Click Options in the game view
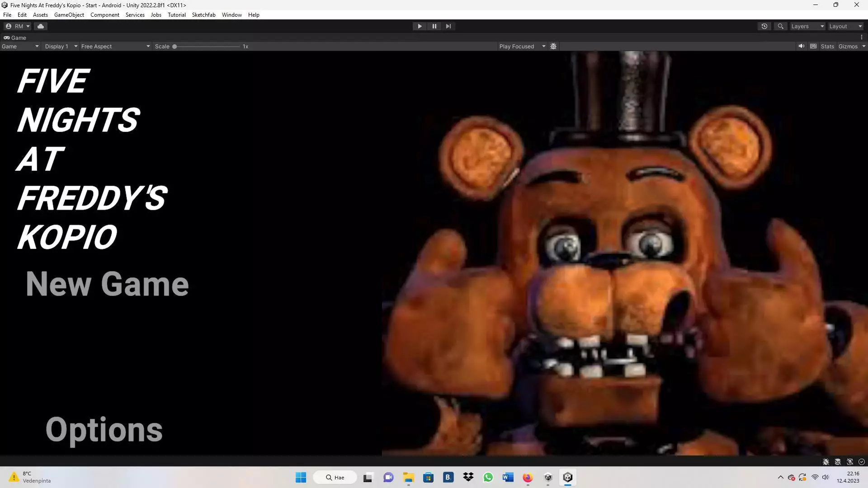 click(x=104, y=429)
